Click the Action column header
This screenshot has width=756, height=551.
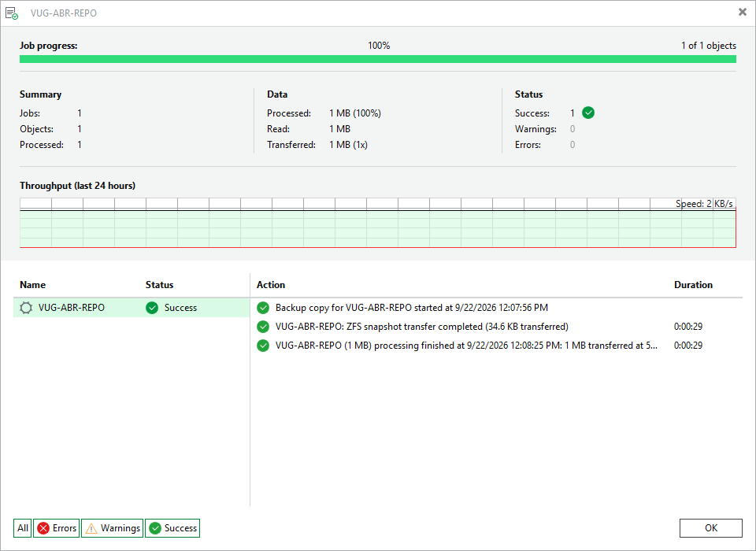click(271, 285)
